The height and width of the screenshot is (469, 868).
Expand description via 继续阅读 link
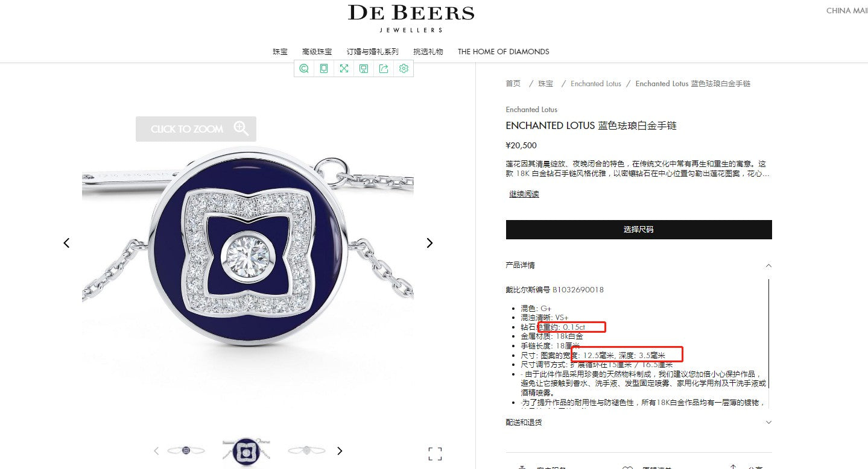coord(524,194)
